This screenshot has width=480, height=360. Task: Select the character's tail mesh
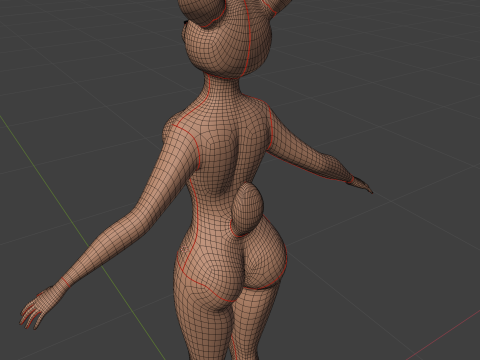(x=247, y=210)
